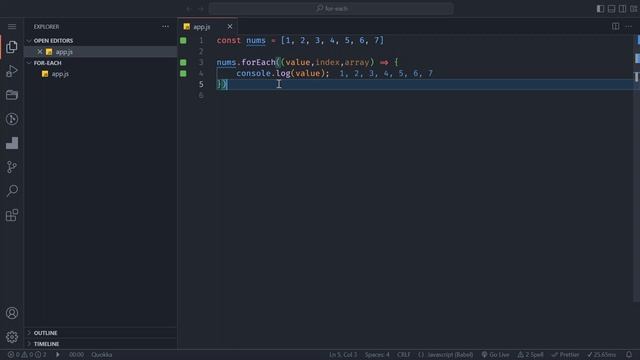Click Quokka green indicator on line 3
The image size is (640, 360).
pyautogui.click(x=183, y=62)
